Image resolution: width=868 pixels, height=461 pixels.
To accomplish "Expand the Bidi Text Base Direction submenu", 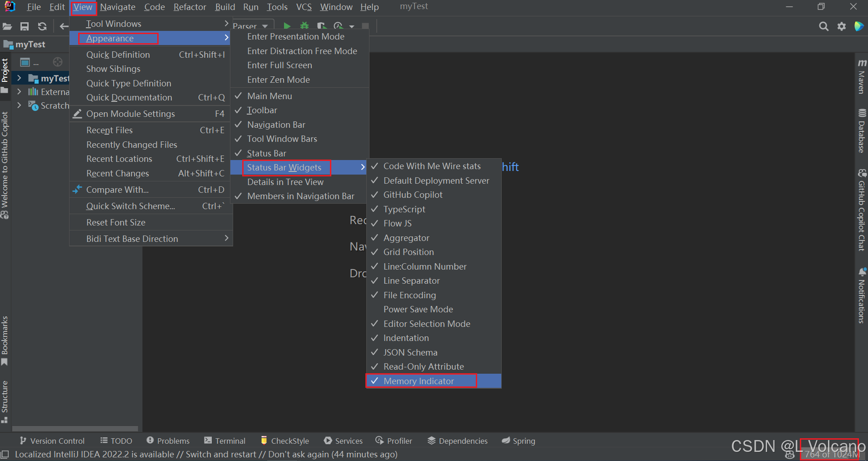I will (132, 238).
